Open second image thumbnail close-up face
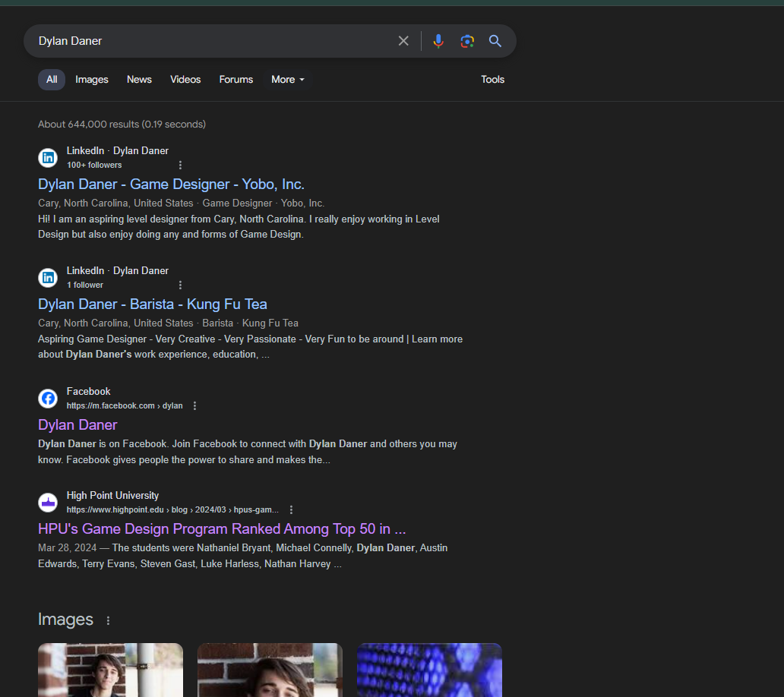This screenshot has width=784, height=697. [270, 670]
